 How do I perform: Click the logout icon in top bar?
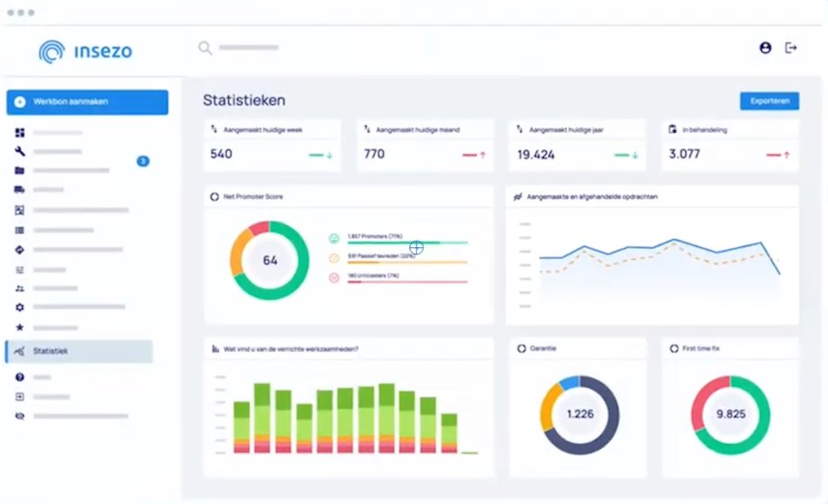click(791, 48)
